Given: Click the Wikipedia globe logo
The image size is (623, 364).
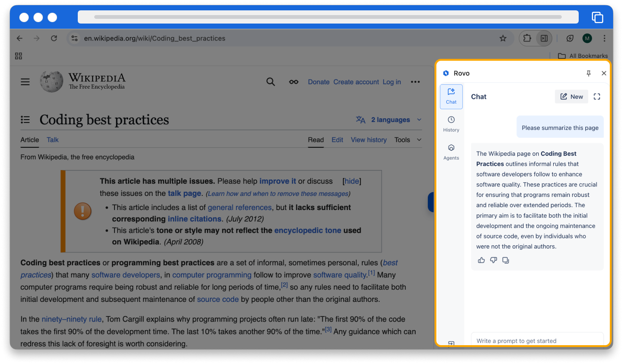Looking at the screenshot, I should pos(51,81).
